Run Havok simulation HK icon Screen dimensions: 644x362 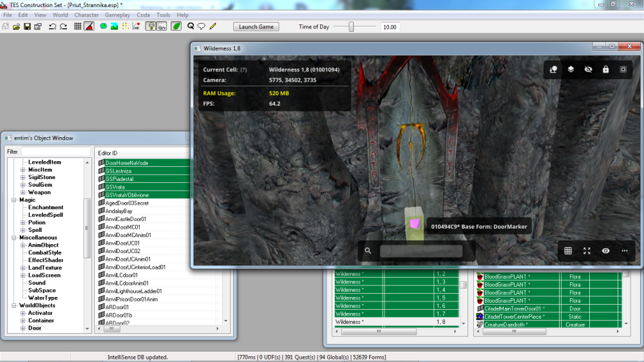coord(136,26)
